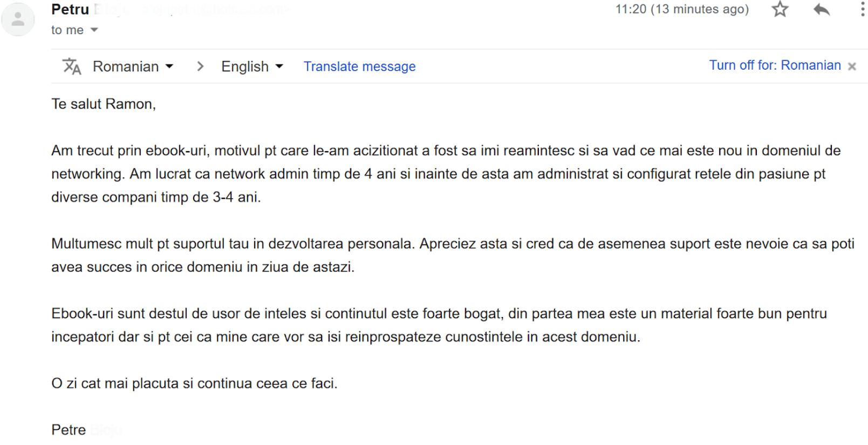The width and height of the screenshot is (868, 445).
Task: Expand recipient details next to "to me"
Action: (x=94, y=30)
